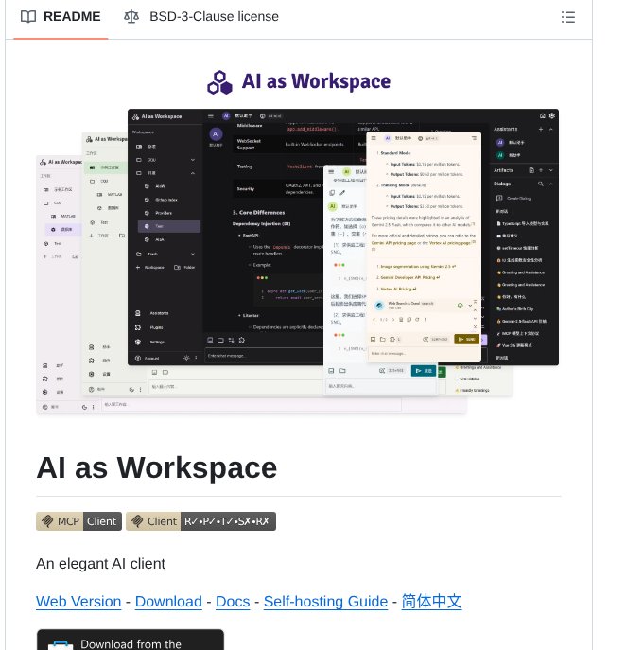Click the MCP Client badge
The height and width of the screenshot is (650, 644).
pos(78,521)
